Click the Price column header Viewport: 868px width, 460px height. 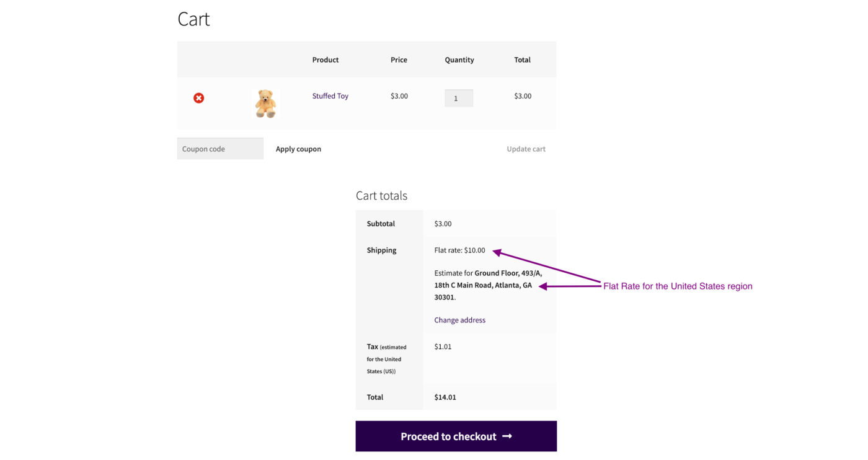(x=399, y=60)
